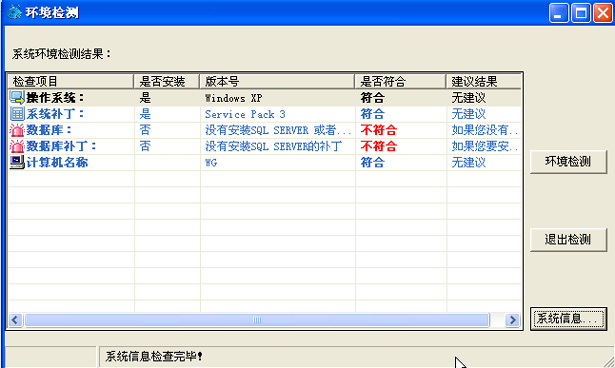Click the computer icon beside 计算机名称
This screenshot has width=615, height=368.
coord(17,162)
